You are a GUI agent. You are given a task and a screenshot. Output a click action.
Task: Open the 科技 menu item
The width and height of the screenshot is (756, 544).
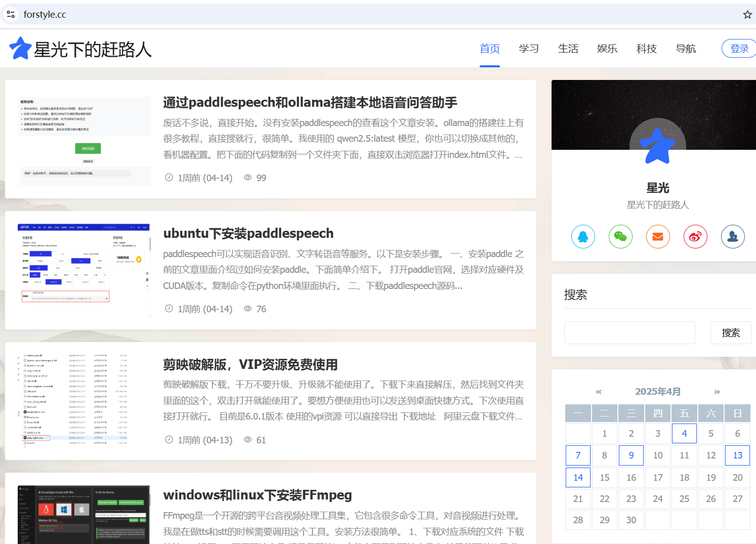pyautogui.click(x=647, y=49)
